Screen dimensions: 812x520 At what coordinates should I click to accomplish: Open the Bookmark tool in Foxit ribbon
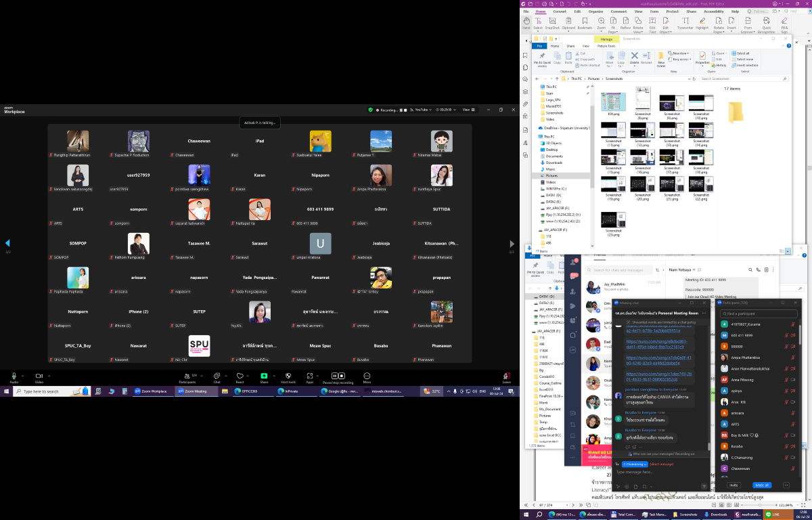(x=585, y=24)
